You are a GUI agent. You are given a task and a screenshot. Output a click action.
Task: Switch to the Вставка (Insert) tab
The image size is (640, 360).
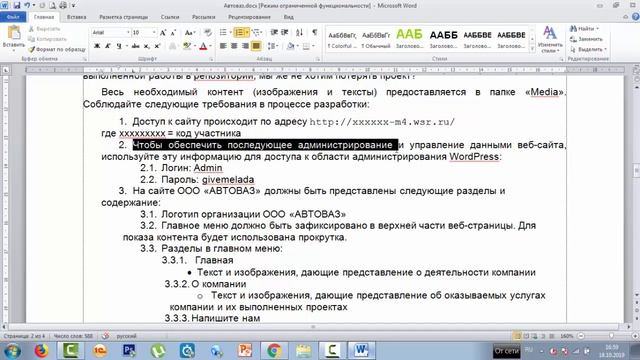(76, 17)
